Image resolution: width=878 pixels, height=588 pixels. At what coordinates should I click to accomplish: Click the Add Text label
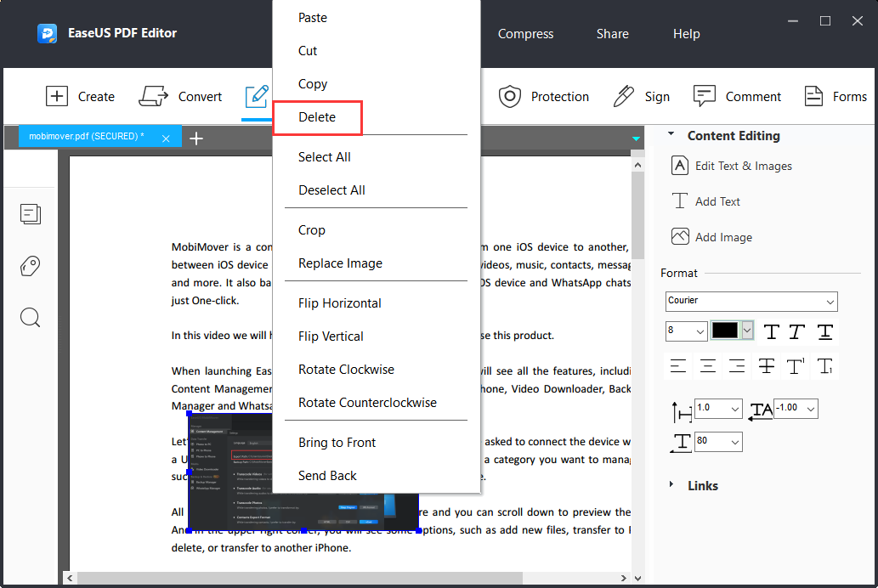(x=718, y=201)
